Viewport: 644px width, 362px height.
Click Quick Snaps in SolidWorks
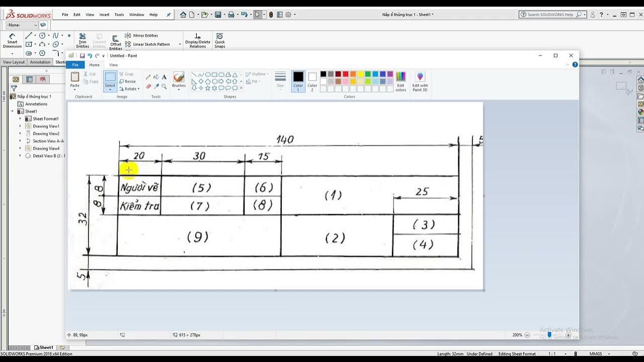(x=220, y=41)
